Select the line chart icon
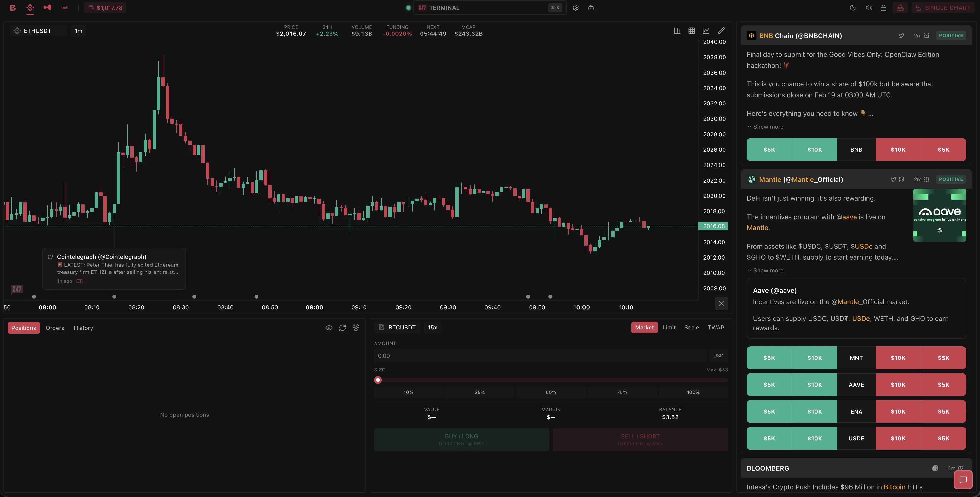Screen dimensions: 980x497 click(707, 30)
